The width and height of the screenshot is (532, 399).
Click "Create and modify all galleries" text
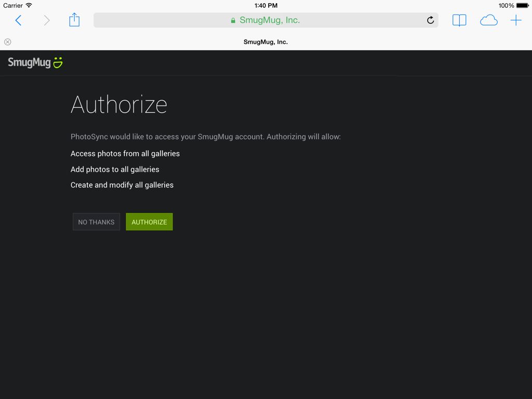122,185
